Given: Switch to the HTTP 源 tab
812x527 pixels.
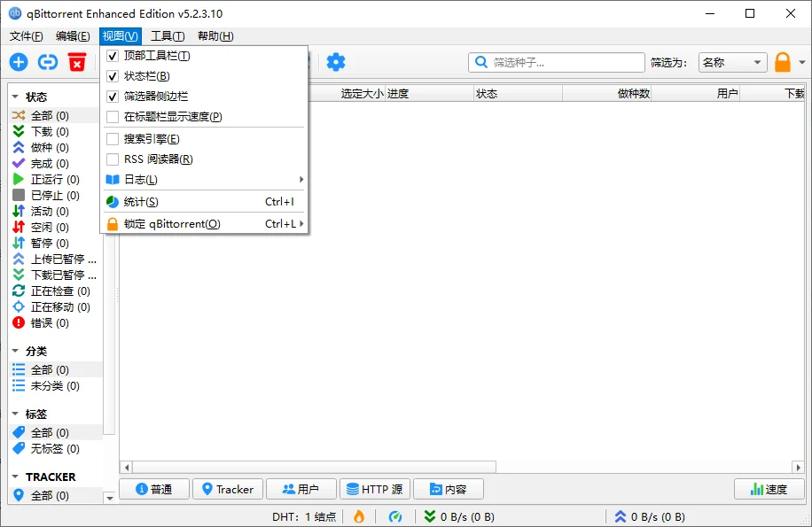Looking at the screenshot, I should pyautogui.click(x=375, y=489).
